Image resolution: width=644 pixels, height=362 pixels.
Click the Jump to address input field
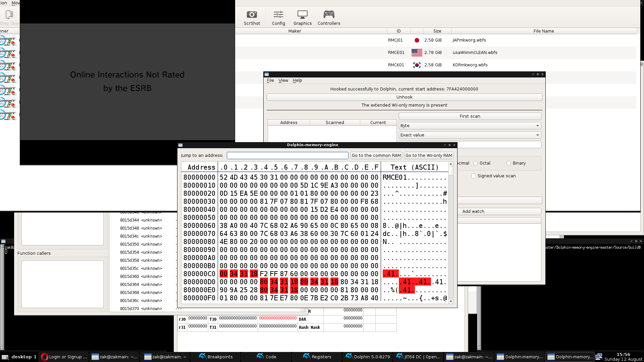[x=287, y=155]
